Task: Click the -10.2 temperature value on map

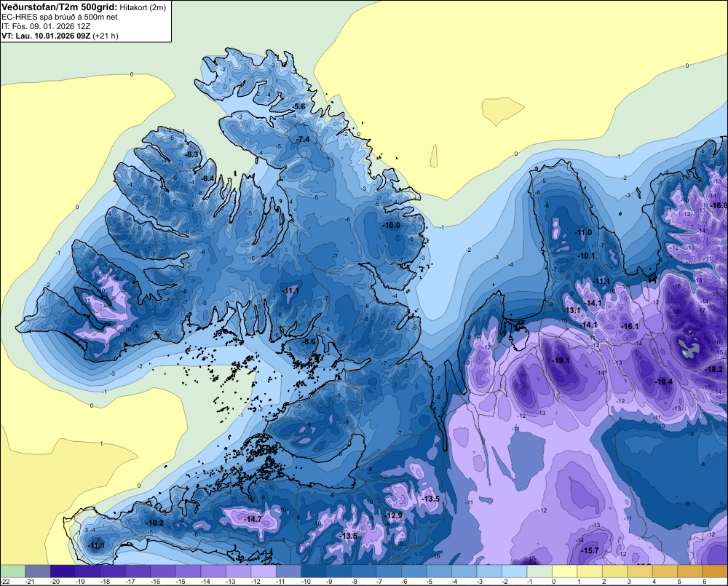Action: pos(154,523)
